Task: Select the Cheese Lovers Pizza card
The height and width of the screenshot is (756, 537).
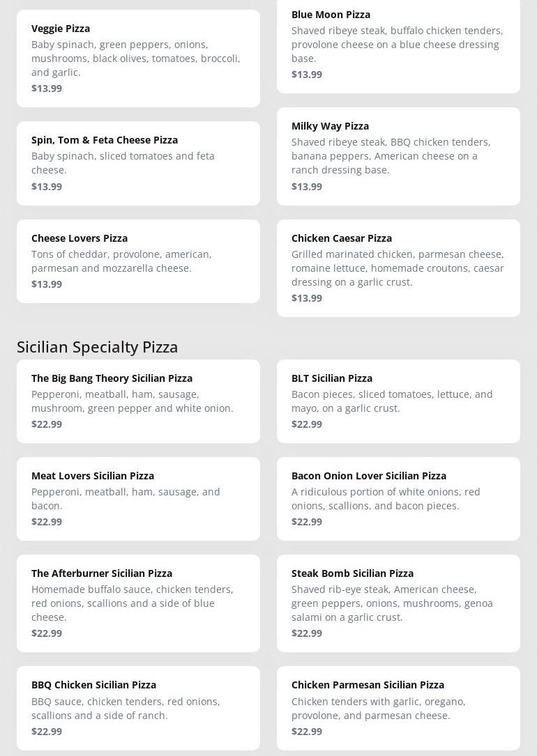Action: 138,261
